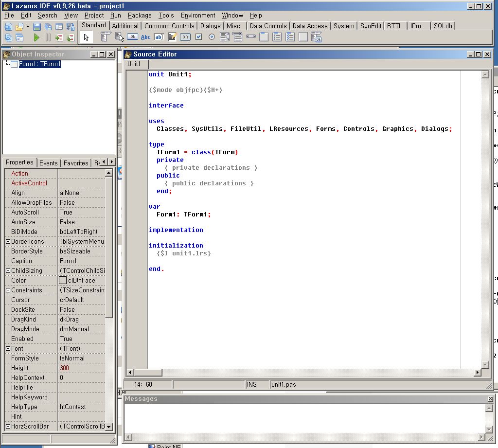Click the Color clBtnFace swatch
Image resolution: width=498 pixels, height=448 pixels.
pos(63,280)
